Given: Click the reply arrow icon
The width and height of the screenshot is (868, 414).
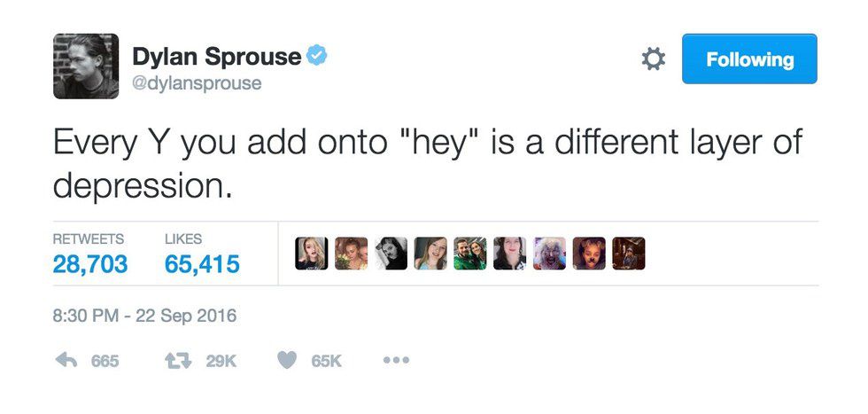Looking at the screenshot, I should click(x=66, y=362).
